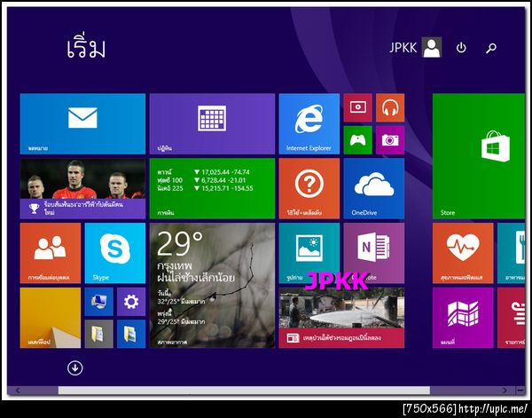Click the zoom-out minus button at scrollbar end
This screenshot has width=532, height=418.
[x=520, y=390]
